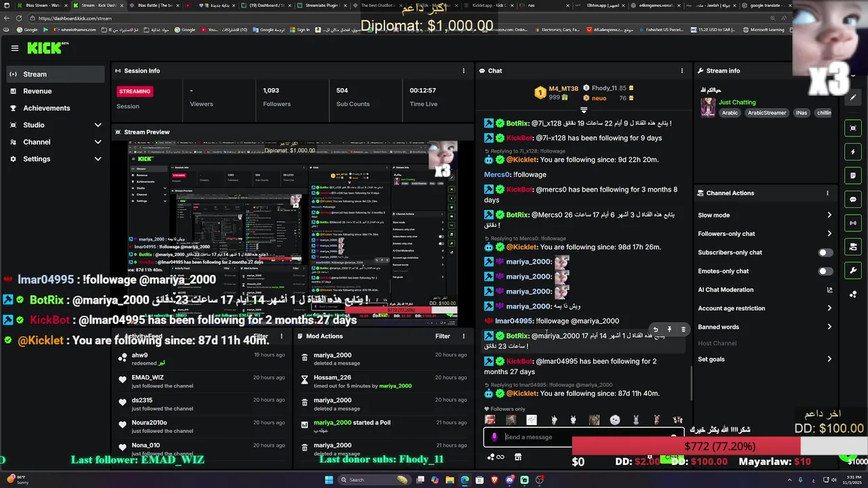Open the shop icon below chat input
The height and width of the screenshot is (488, 868).
click(x=518, y=457)
